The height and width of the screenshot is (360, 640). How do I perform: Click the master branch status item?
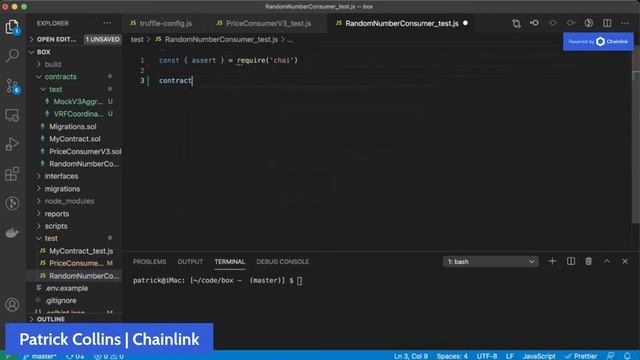(x=39, y=356)
